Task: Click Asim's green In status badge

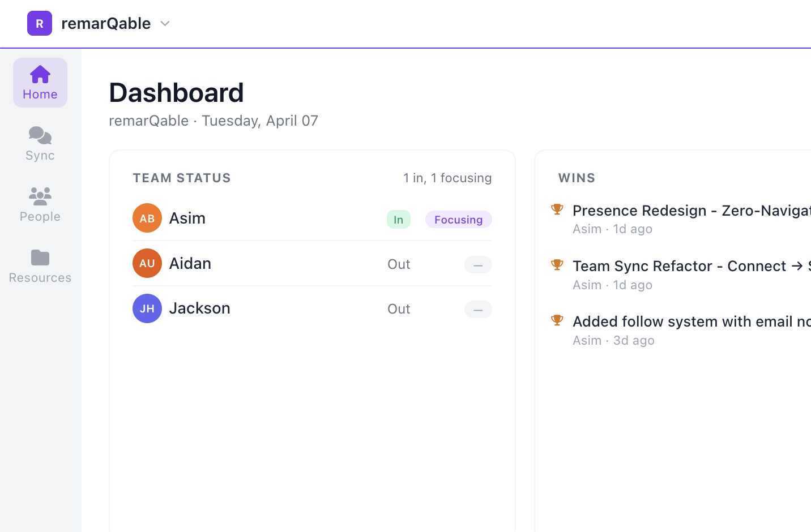Action: (398, 220)
